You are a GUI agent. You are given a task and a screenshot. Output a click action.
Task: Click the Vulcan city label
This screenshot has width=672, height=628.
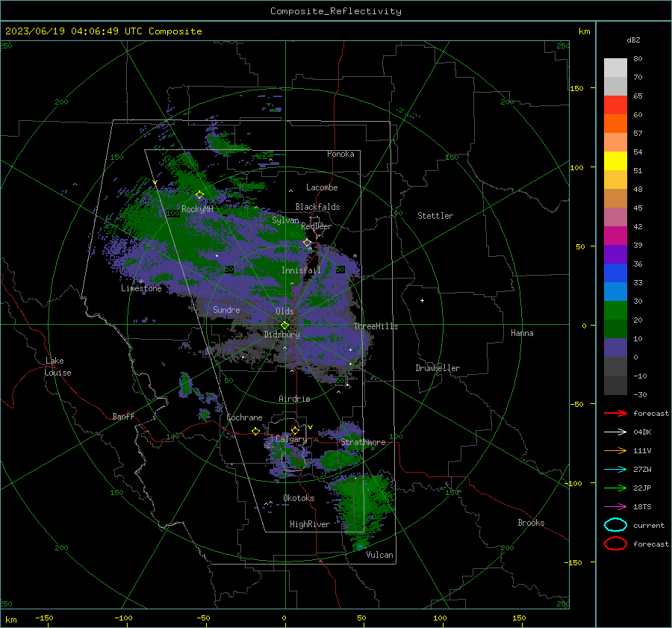click(x=379, y=555)
